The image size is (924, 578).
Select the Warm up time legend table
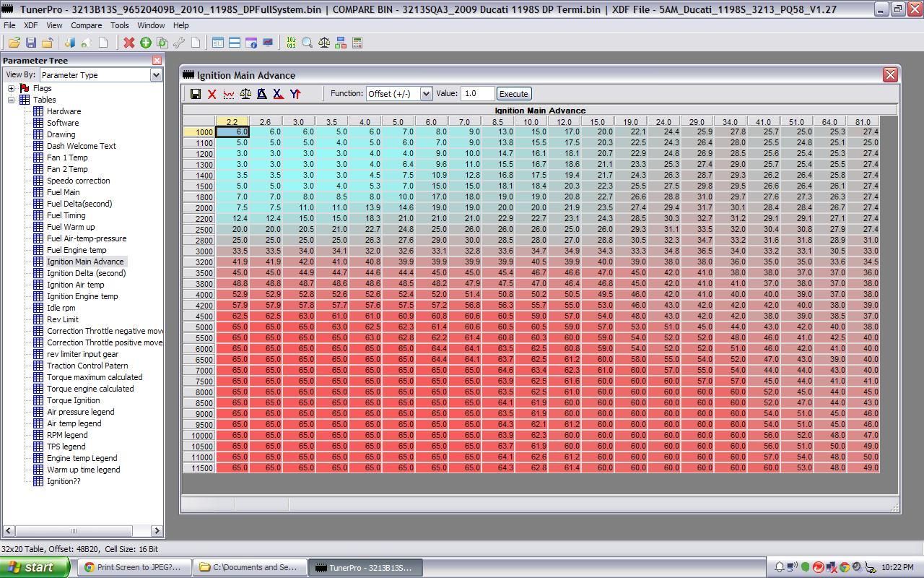tap(83, 470)
